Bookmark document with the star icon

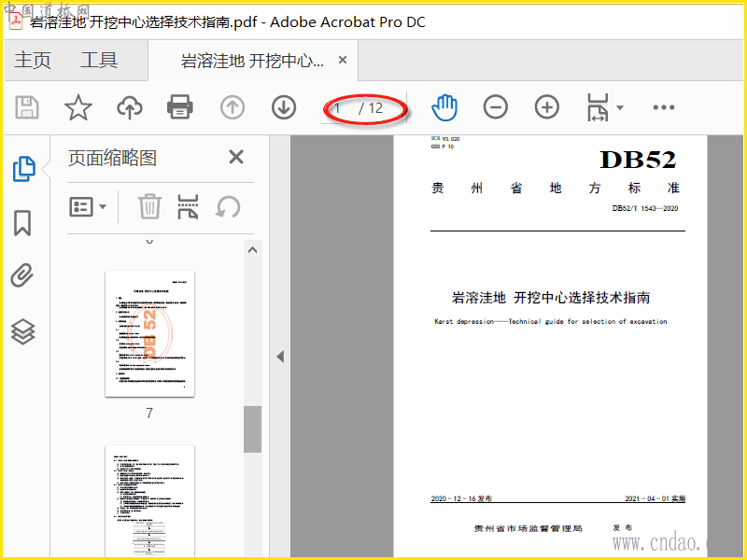tap(78, 107)
